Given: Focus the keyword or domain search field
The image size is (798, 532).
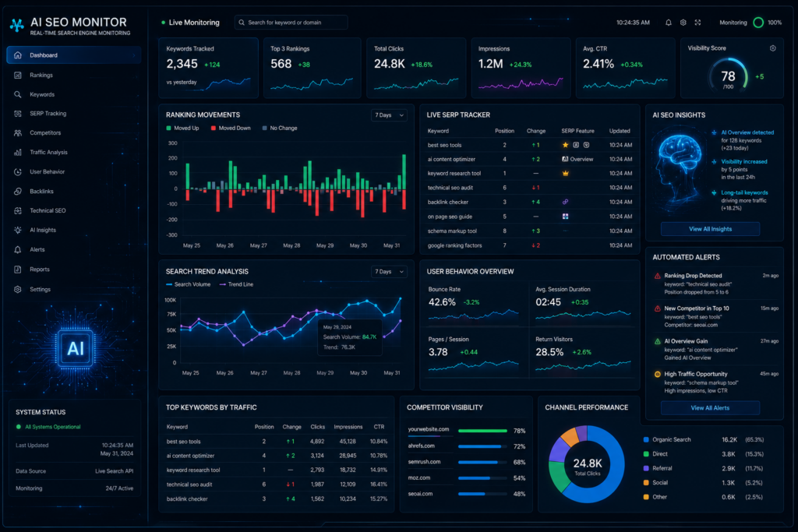Looking at the screenshot, I should click(x=291, y=23).
